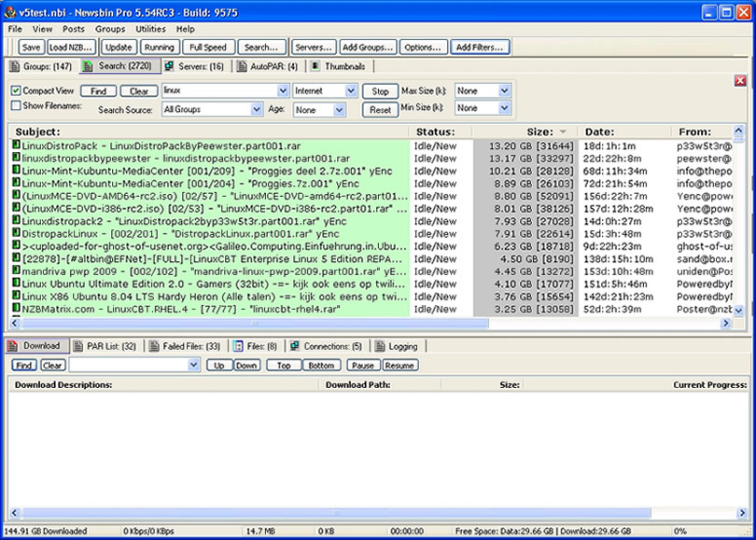Click the download list horizontal scrollbar

pos(336,513)
